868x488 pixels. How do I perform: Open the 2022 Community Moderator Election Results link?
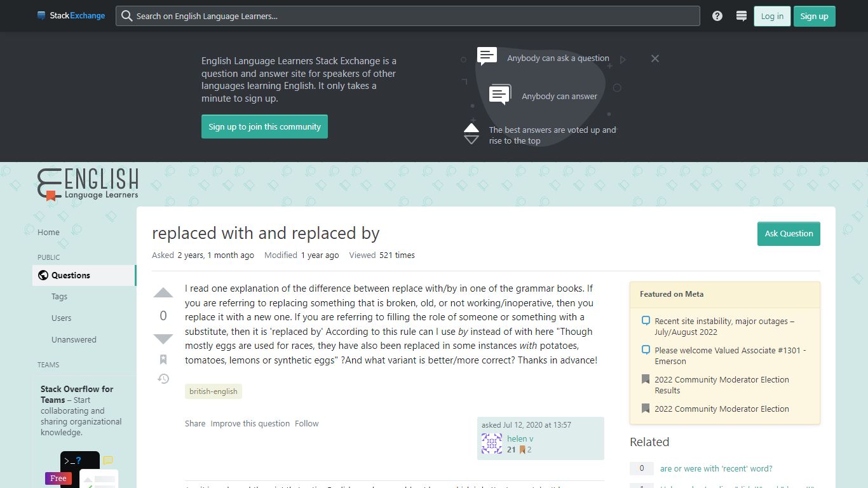722,385
